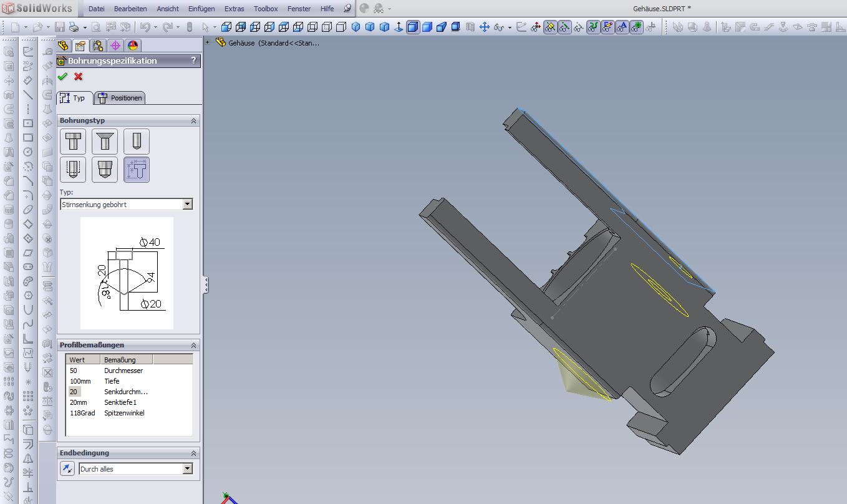This screenshot has width=847, height=504.
Task: Click the pan view arrows icon
Action: (x=484, y=27)
